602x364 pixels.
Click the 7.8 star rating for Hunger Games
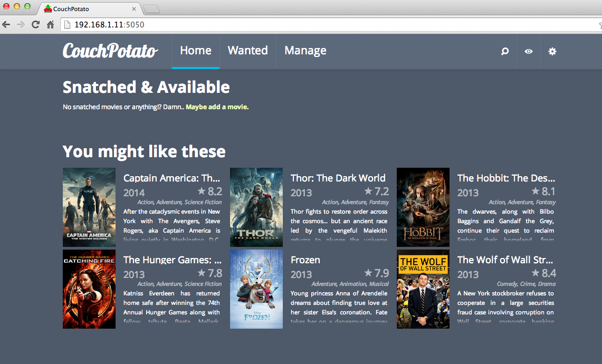(210, 273)
